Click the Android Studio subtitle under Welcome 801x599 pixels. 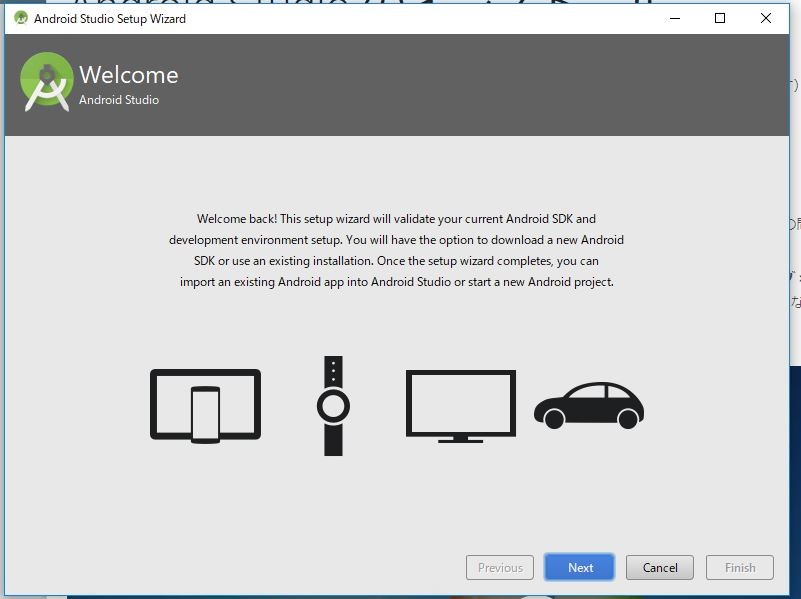click(119, 100)
